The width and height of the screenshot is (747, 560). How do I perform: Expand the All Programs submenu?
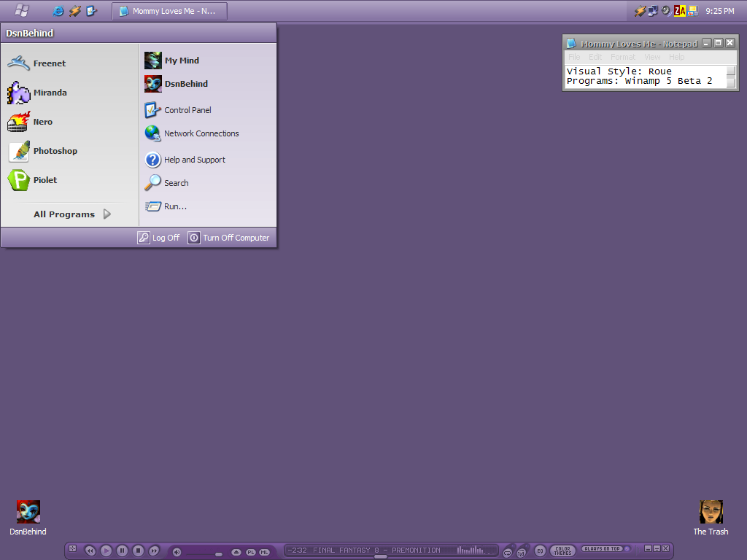(72, 214)
